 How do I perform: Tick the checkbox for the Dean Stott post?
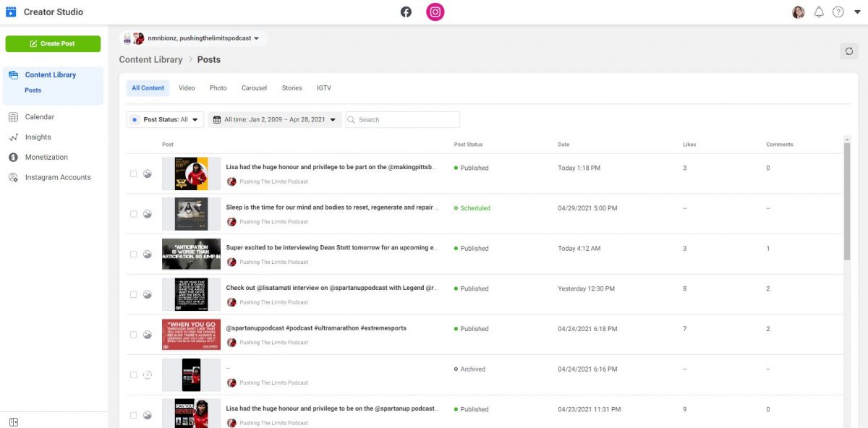coord(133,254)
